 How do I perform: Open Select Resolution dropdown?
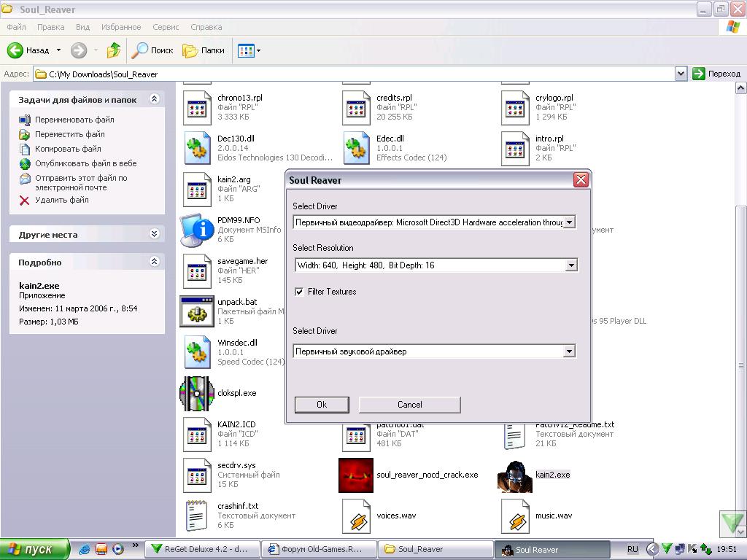point(571,265)
